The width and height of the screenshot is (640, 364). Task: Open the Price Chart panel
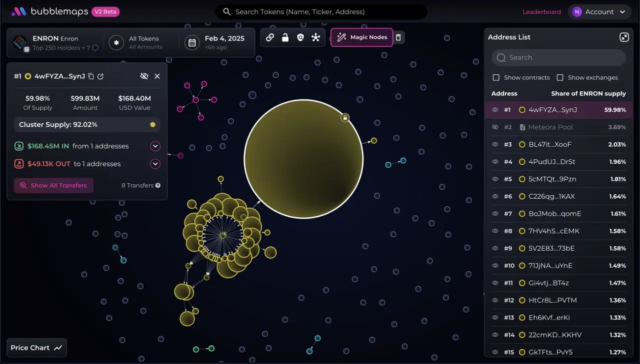tap(35, 348)
